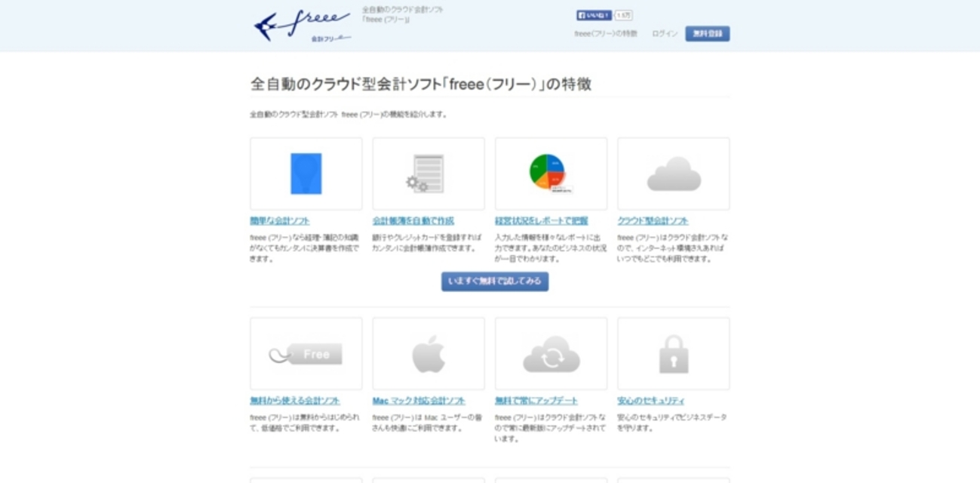The height and width of the screenshot is (483, 980).
Task: Click the intro sentence below the heading
Action: (349, 115)
